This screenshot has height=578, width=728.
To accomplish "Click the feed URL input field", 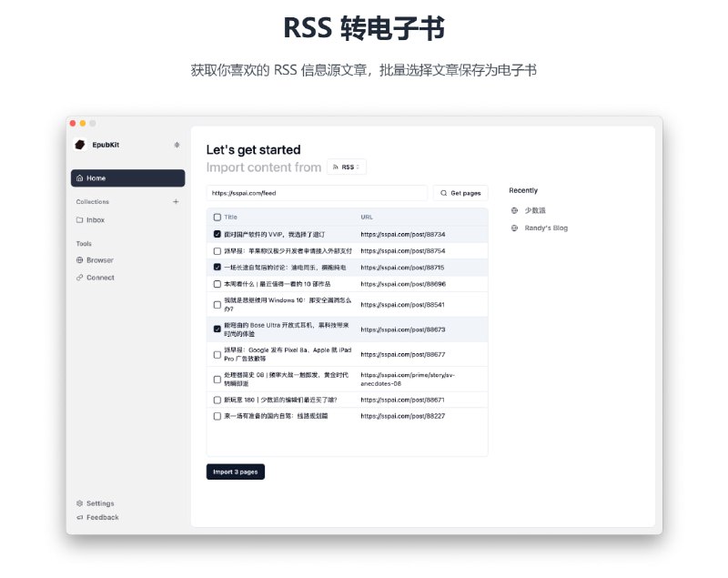I will tap(317, 193).
